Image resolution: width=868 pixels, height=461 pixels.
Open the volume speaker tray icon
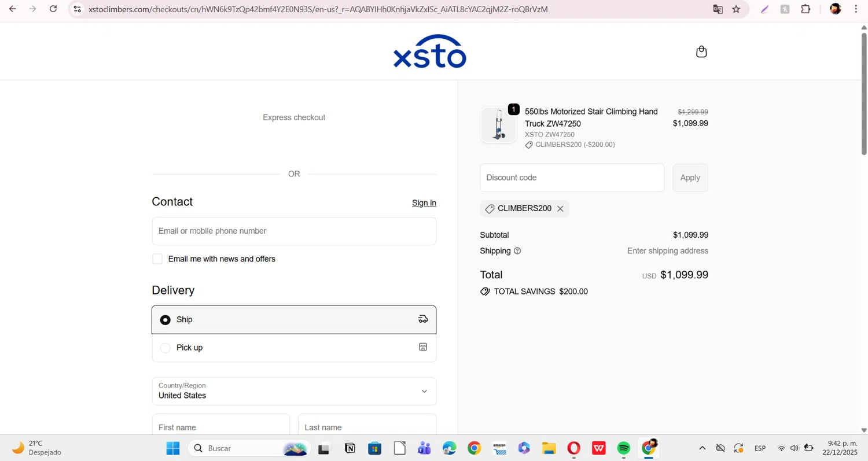pyautogui.click(x=795, y=448)
